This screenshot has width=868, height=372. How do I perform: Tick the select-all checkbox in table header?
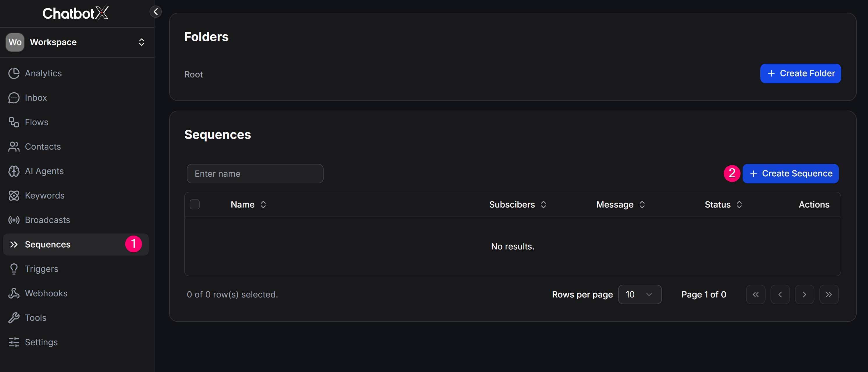pyautogui.click(x=195, y=205)
